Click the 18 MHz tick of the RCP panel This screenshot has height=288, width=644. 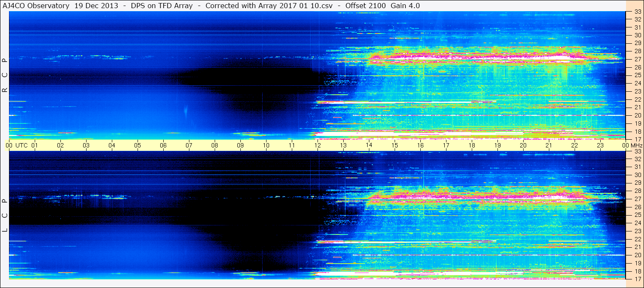[637, 131]
